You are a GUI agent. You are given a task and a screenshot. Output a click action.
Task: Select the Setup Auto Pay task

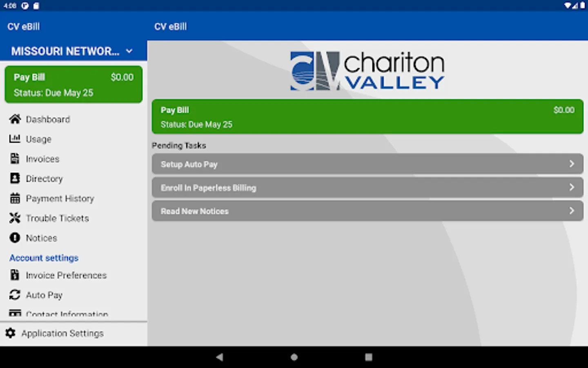[x=367, y=164]
